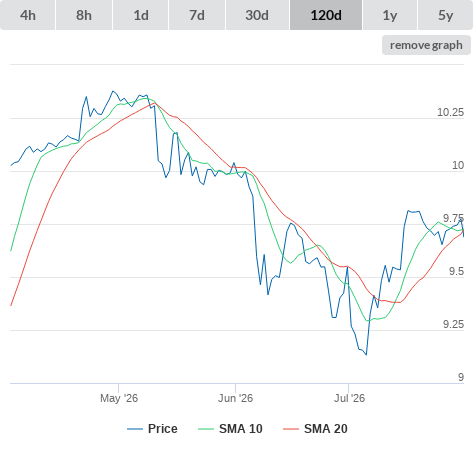Select the 5y time range tab
Viewport: 474px width, 455px height.
tap(446, 15)
